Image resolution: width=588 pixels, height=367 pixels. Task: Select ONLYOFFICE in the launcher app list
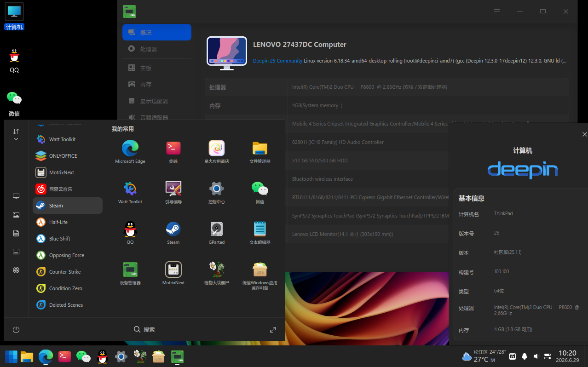(x=68, y=156)
